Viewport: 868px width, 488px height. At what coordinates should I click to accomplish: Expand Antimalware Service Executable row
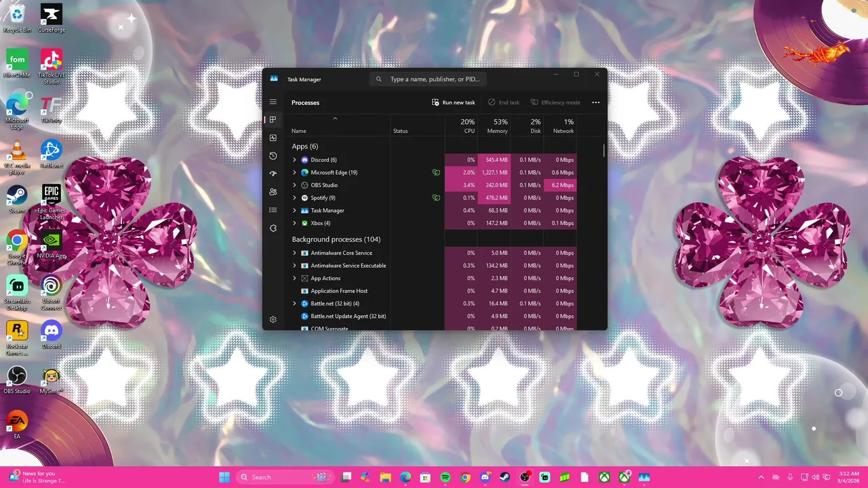pos(294,266)
